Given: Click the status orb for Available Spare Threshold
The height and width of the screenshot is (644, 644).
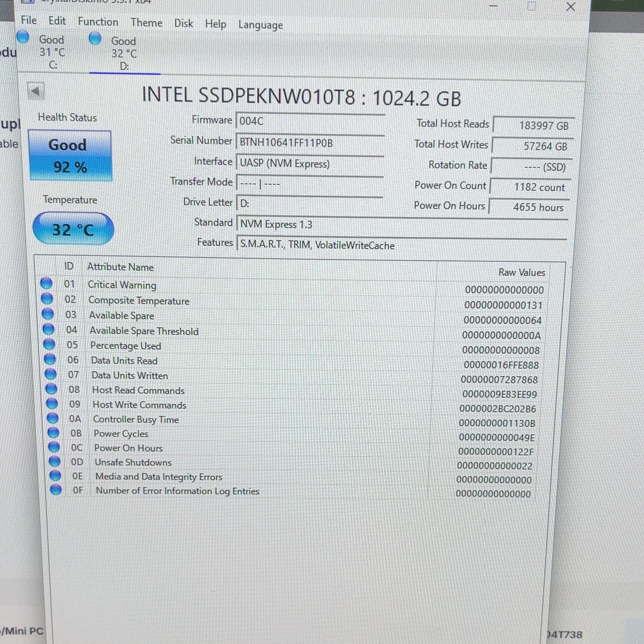Looking at the screenshot, I should 49,328.
